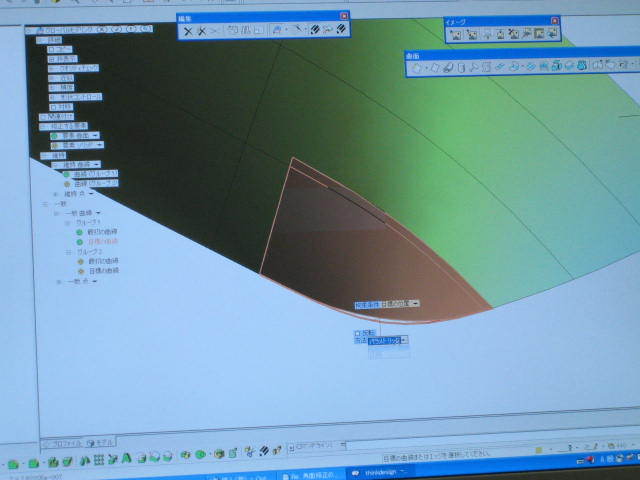Viewport: 640px width, 480px height.
Task: Toggle the 投影 checkbox below the model
Action: click(x=358, y=333)
